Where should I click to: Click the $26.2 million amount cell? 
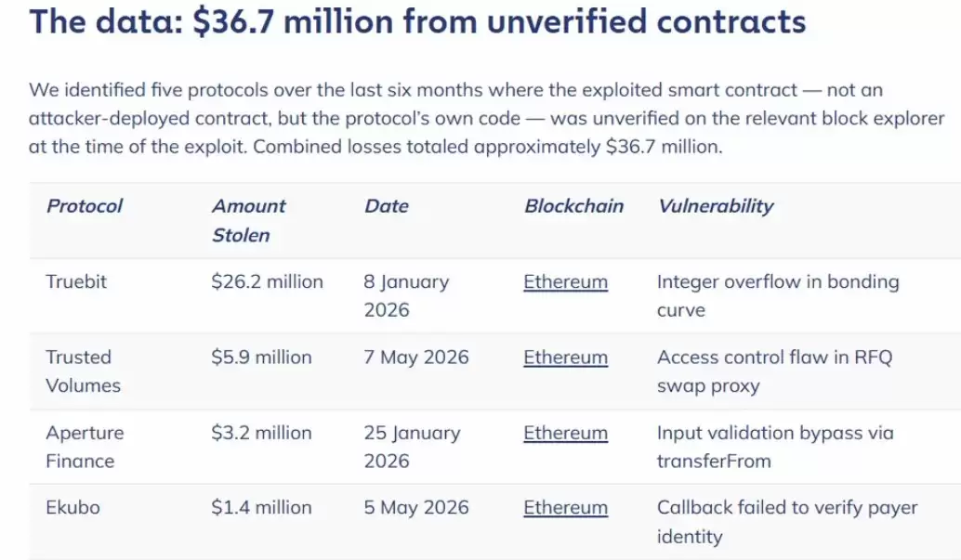click(267, 281)
